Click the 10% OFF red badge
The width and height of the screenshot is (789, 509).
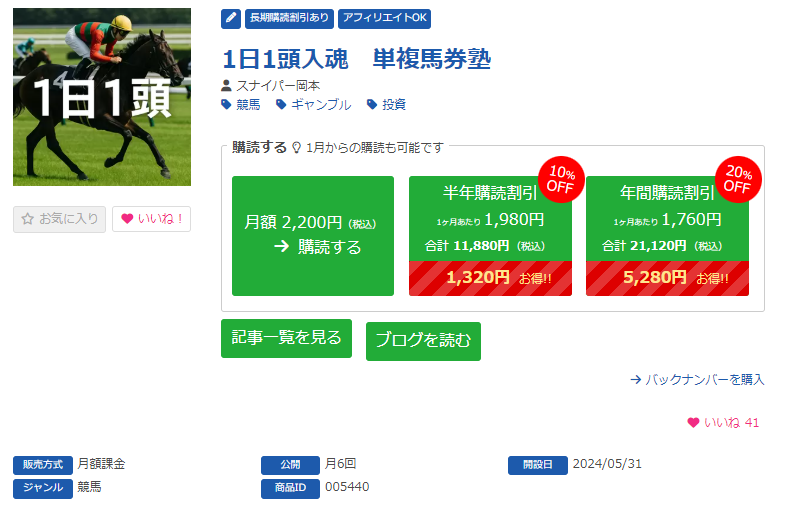561,178
